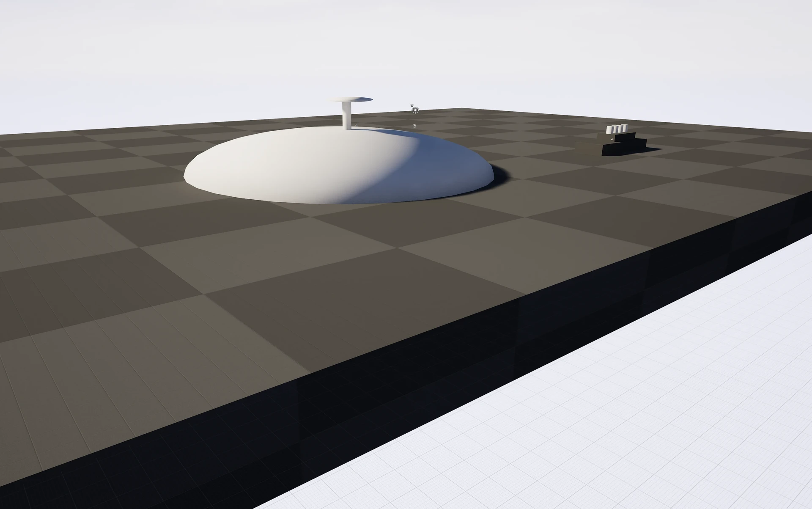Viewport: 812px width, 509px height.
Task: Select the sphere gizmo icon below the sun
Action: pos(414,126)
